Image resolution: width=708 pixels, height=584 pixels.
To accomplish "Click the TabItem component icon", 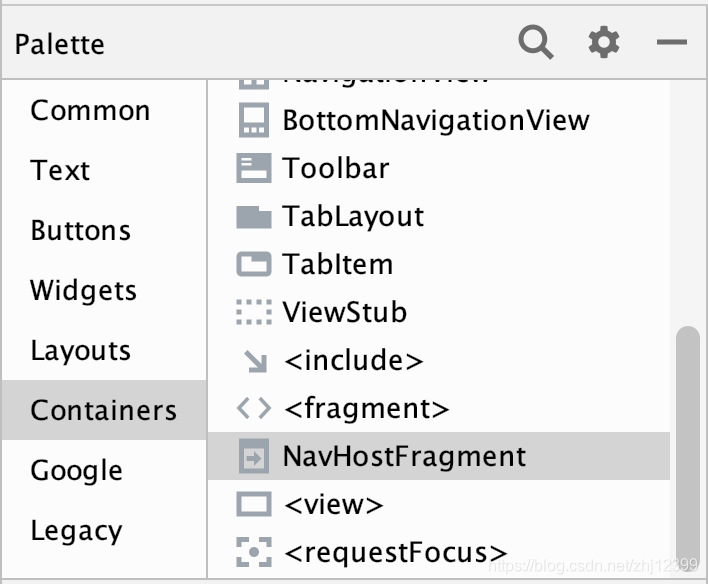I will 254,265.
